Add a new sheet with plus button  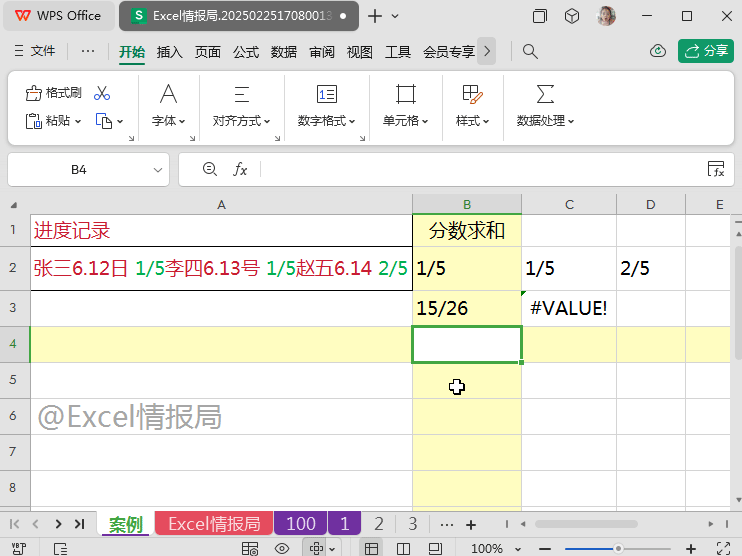pos(471,524)
